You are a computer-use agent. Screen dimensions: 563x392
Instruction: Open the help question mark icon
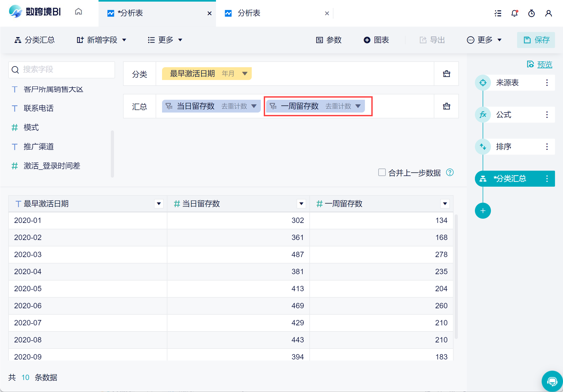click(450, 173)
